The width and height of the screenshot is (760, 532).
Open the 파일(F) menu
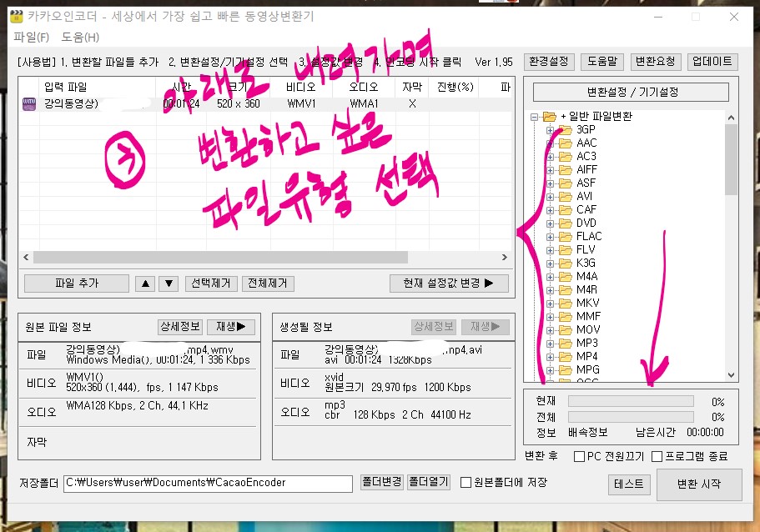tap(32, 38)
